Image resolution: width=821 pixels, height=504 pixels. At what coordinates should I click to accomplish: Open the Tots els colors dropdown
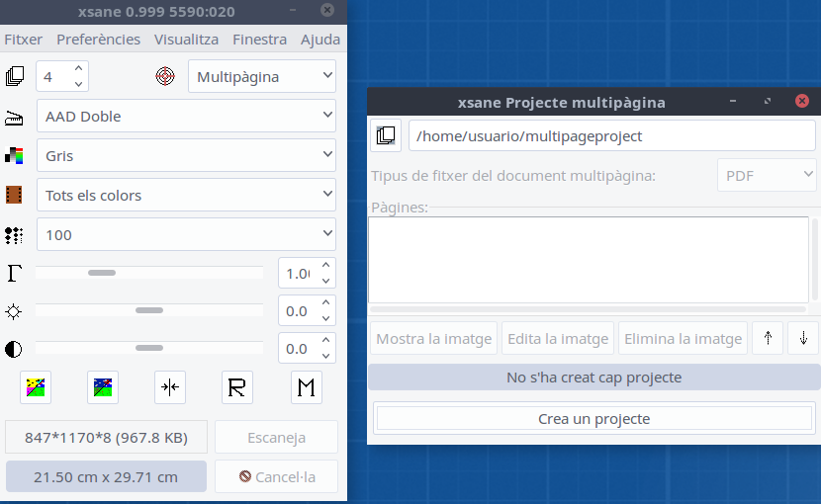click(x=186, y=195)
